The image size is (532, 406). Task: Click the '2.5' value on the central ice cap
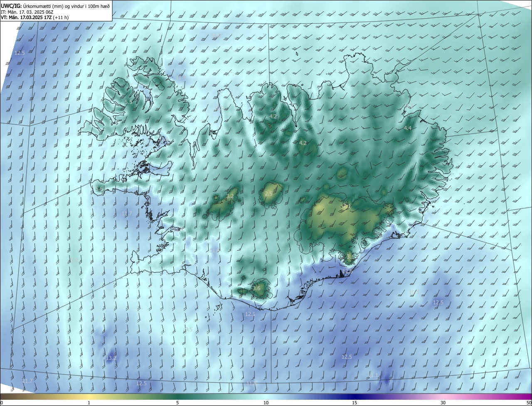coord(268,193)
